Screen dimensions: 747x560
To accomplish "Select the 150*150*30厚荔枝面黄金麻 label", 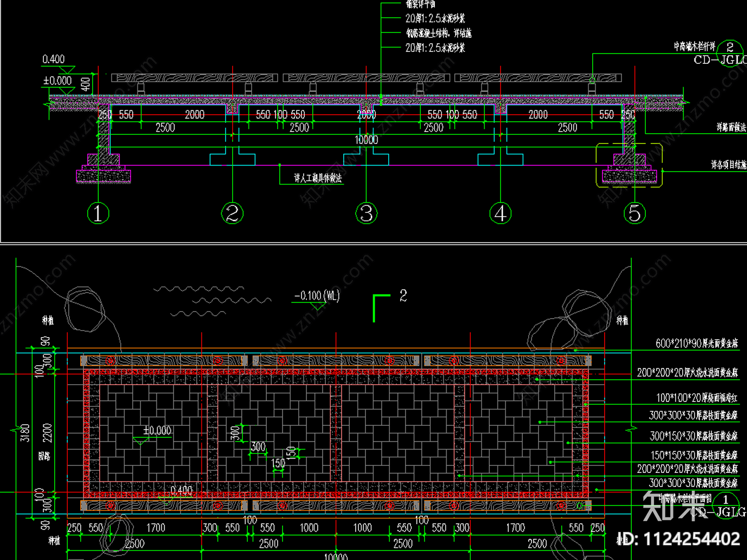I will point(694,456).
